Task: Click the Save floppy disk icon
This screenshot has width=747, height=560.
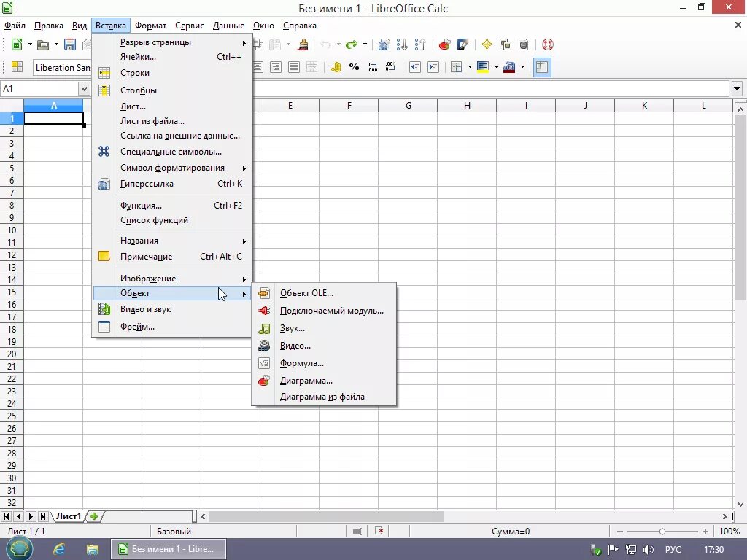Action: click(70, 44)
